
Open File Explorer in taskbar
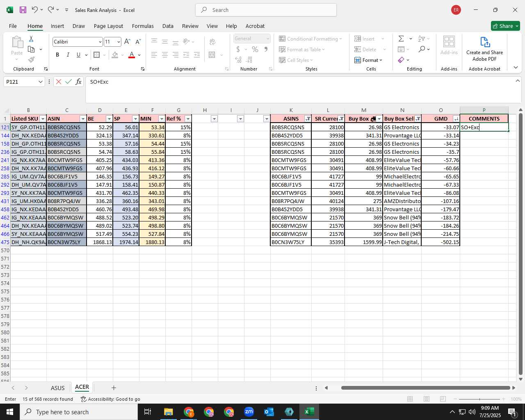[x=169, y=412]
